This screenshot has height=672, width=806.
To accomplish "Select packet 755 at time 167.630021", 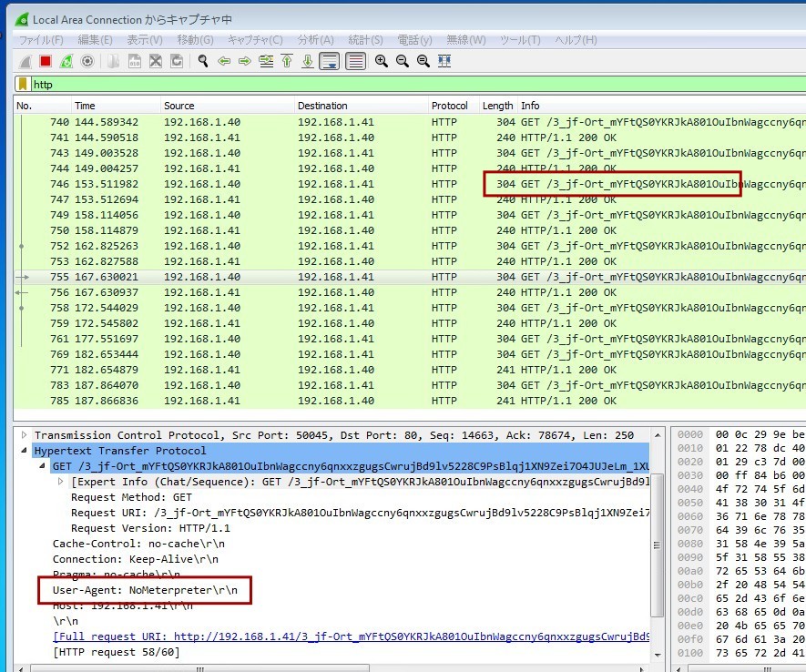I will coord(410,277).
